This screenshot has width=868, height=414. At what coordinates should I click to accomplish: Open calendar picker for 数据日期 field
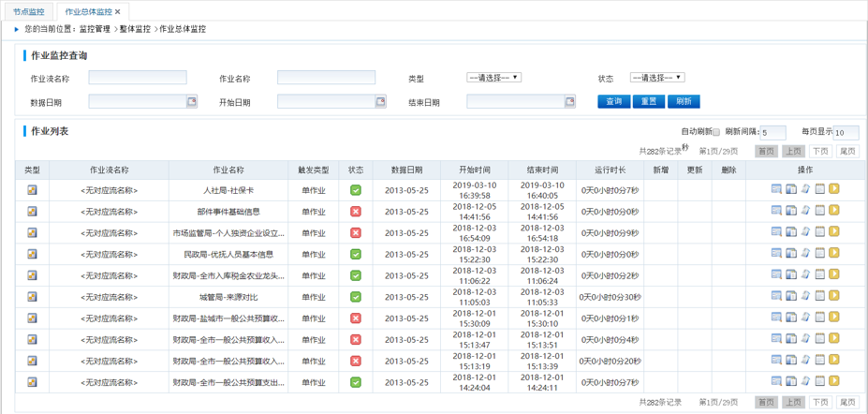(x=191, y=102)
